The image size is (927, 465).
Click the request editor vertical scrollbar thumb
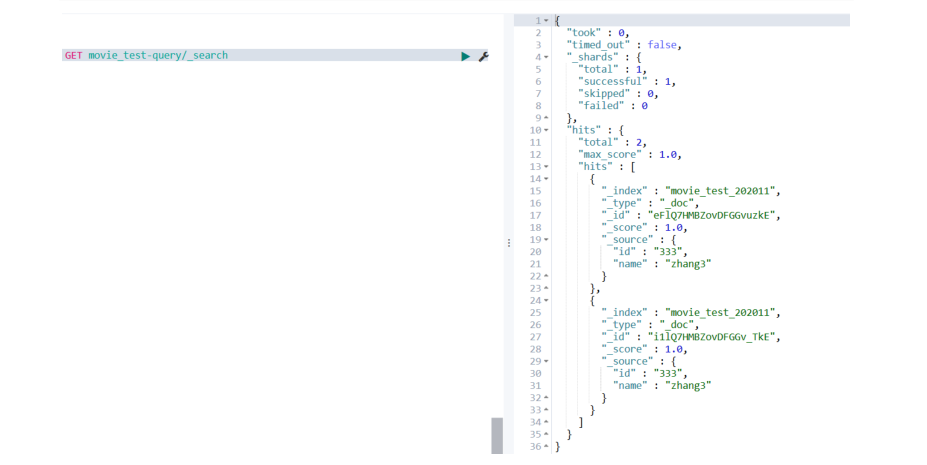click(497, 436)
